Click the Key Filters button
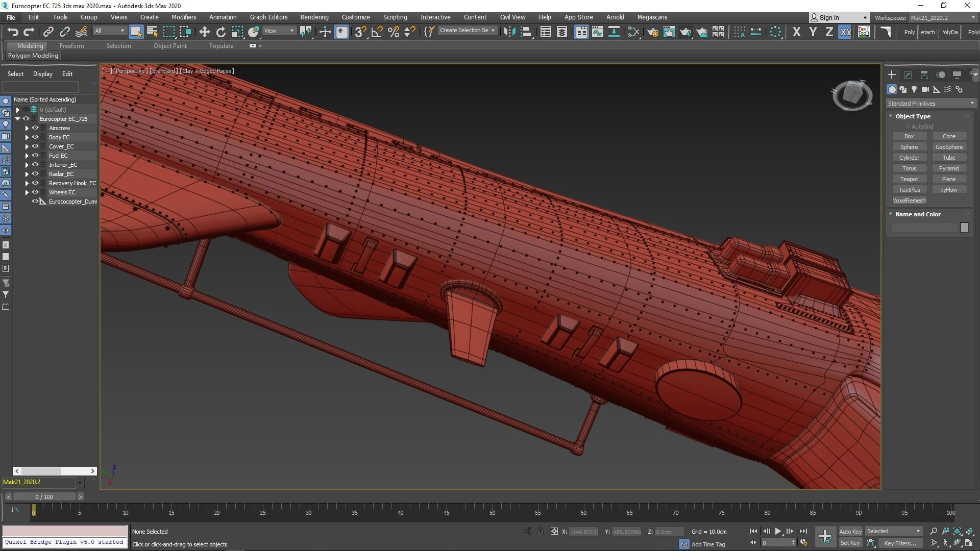 (900, 543)
